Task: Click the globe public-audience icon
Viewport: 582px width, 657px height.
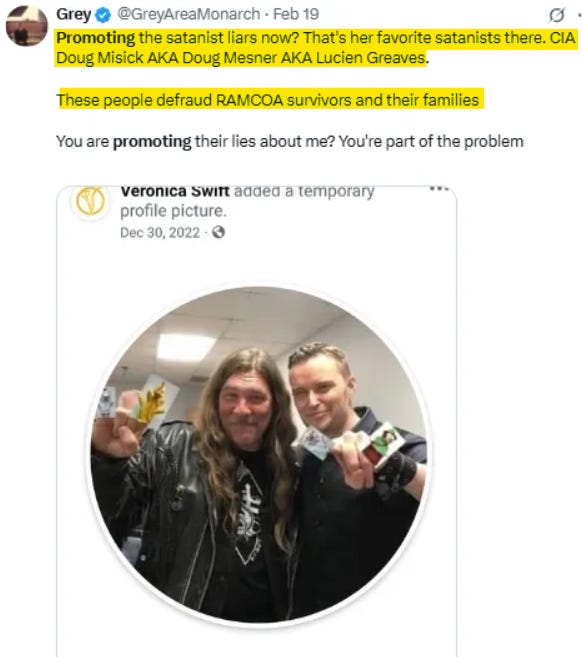Action: click(218, 232)
